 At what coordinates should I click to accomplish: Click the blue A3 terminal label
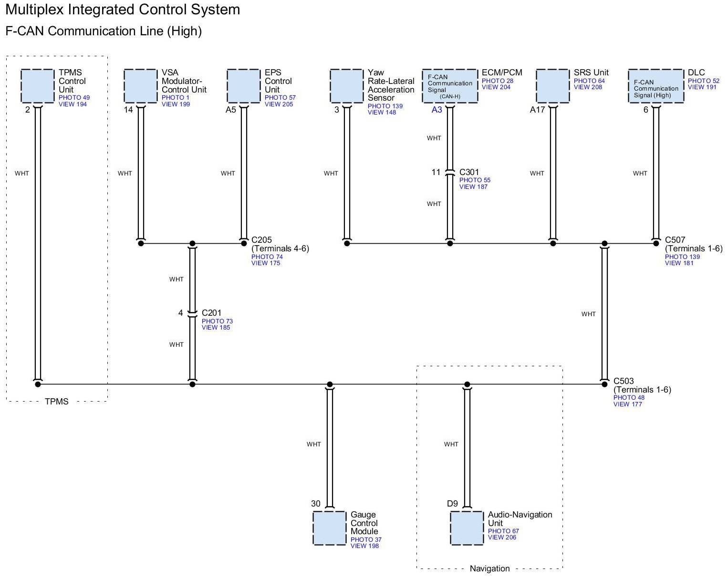click(x=437, y=110)
